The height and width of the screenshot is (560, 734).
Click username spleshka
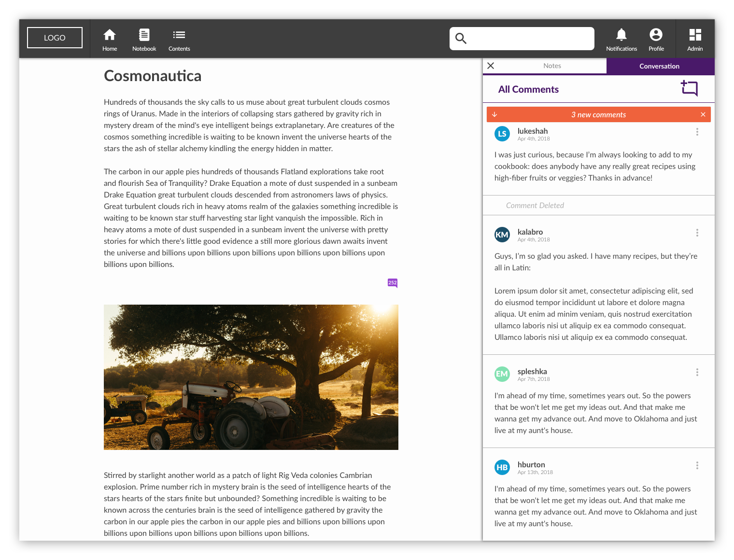point(532,371)
